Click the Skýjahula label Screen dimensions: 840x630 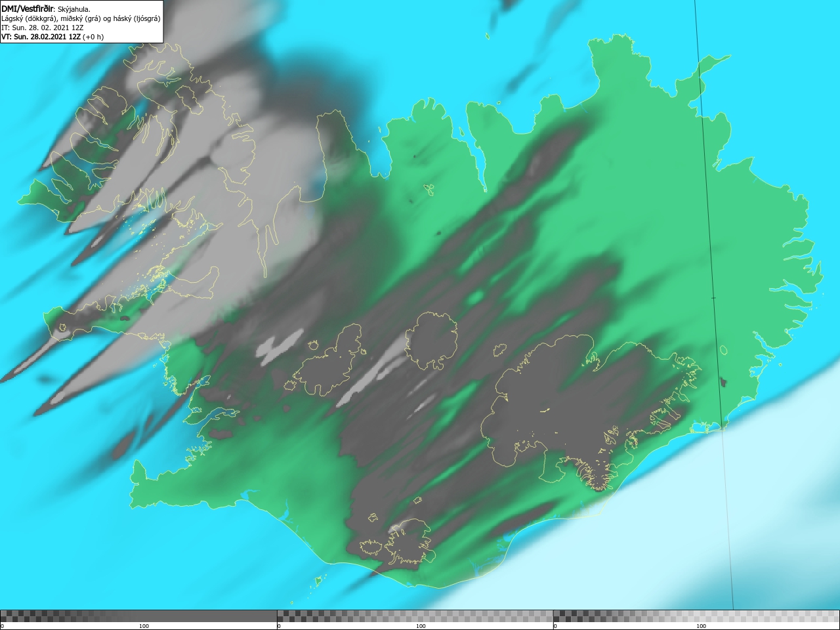(x=74, y=9)
